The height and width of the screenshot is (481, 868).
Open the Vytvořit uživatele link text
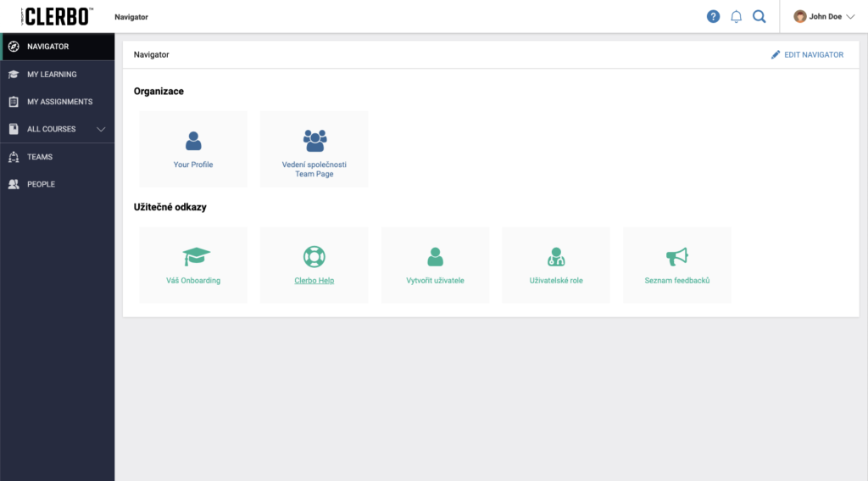pos(435,281)
